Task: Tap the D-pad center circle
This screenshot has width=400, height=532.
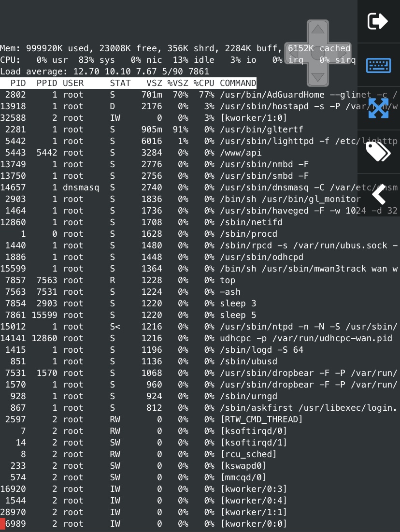Action: tap(317, 53)
